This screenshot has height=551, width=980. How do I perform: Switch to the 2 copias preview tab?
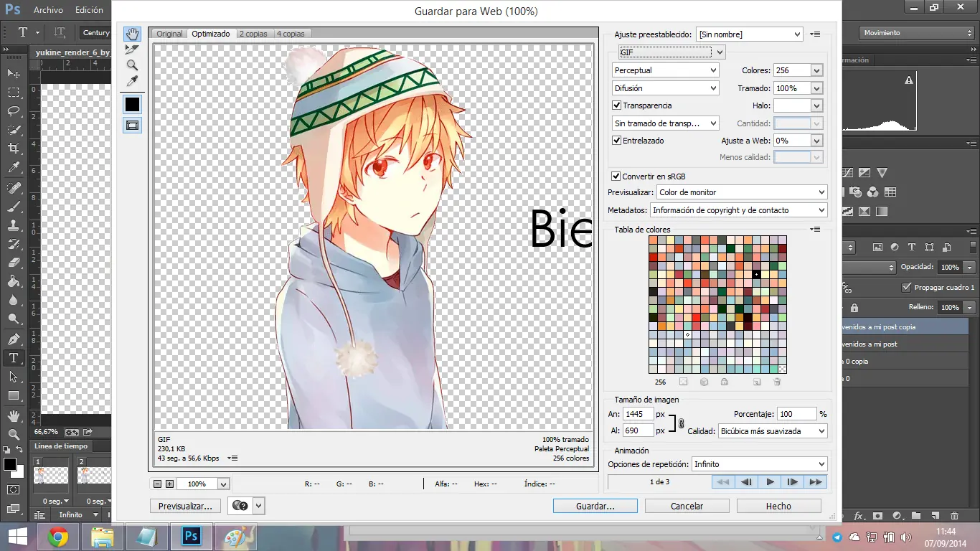click(253, 34)
